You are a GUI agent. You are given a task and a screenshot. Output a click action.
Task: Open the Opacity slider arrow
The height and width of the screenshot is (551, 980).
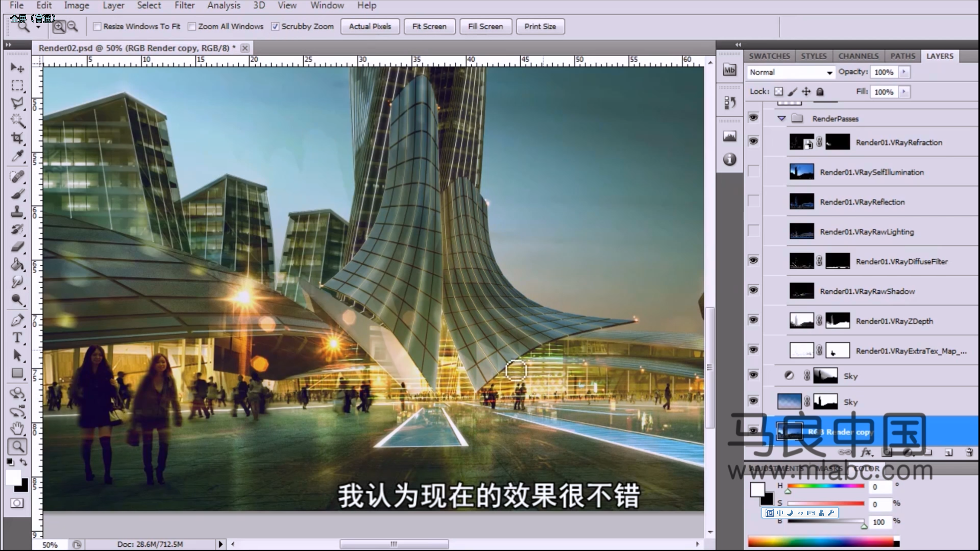tap(904, 72)
